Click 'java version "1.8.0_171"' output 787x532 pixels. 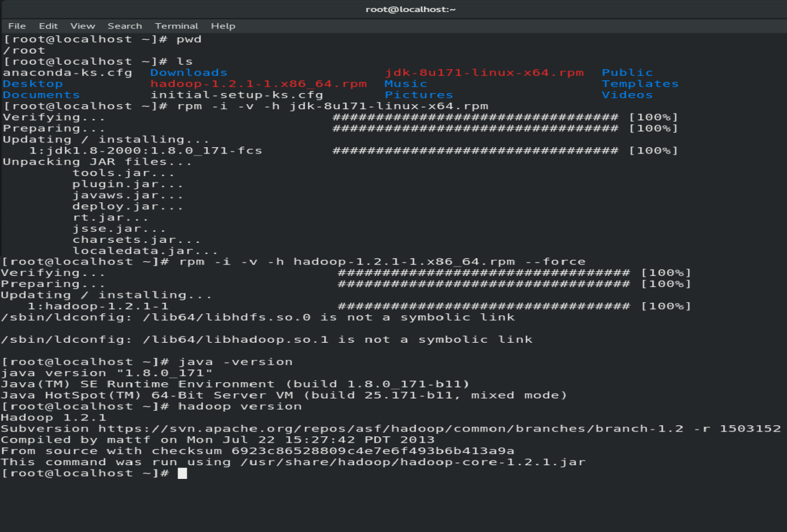(107, 373)
